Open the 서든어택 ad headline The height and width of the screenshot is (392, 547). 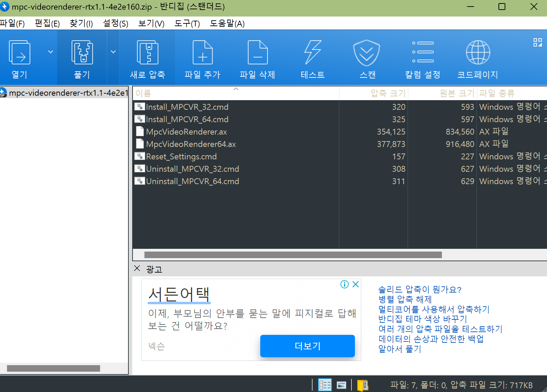pyautogui.click(x=179, y=294)
